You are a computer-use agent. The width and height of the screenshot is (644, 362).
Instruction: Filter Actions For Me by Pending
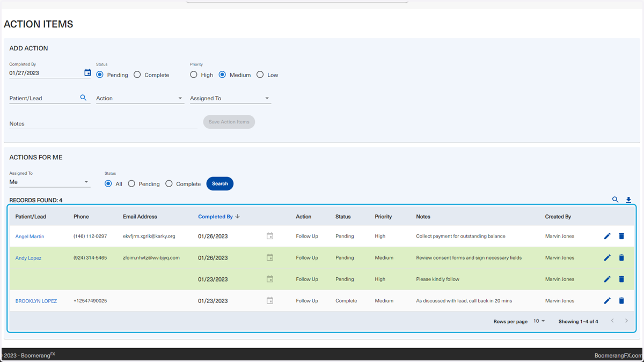point(131,183)
